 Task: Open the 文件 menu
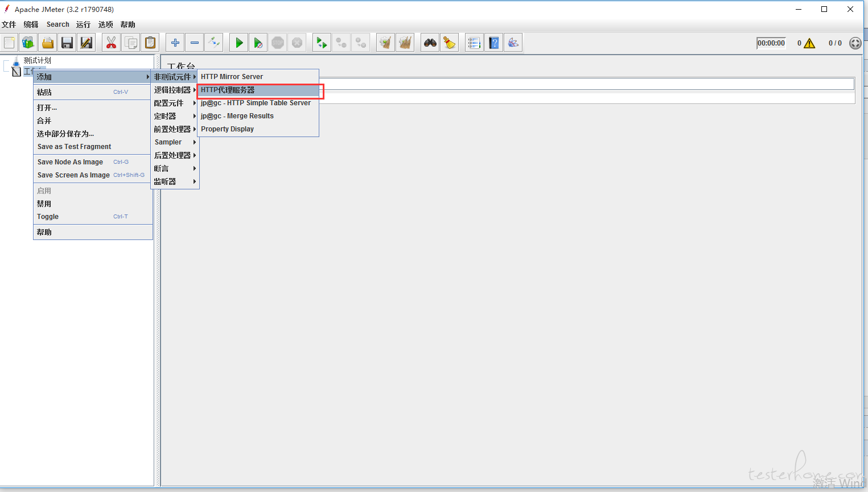click(9, 24)
